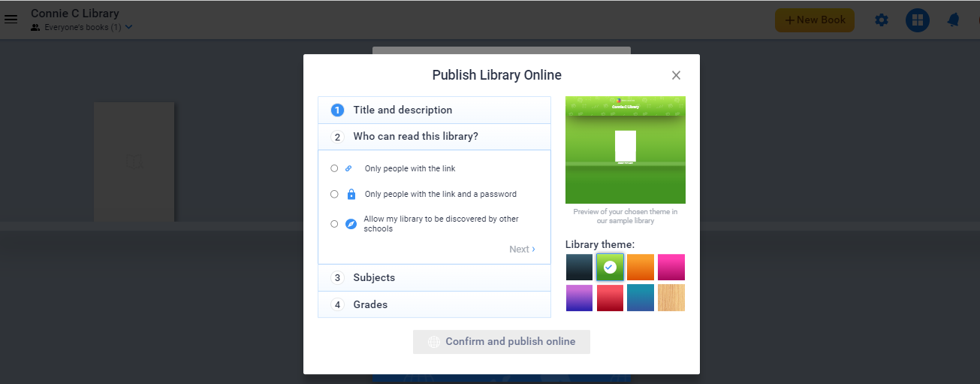Close the Publish Library Online dialog
Viewport: 980px width, 384px height.
tap(676, 75)
